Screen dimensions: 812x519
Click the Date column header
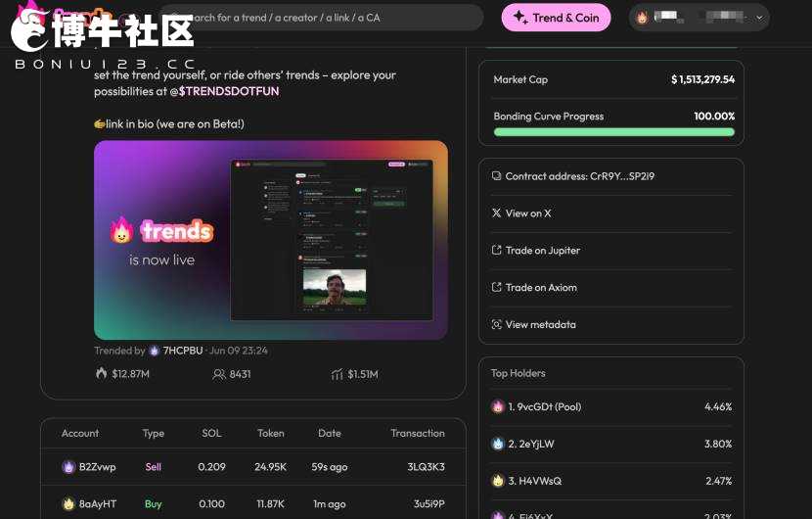pyautogui.click(x=330, y=433)
